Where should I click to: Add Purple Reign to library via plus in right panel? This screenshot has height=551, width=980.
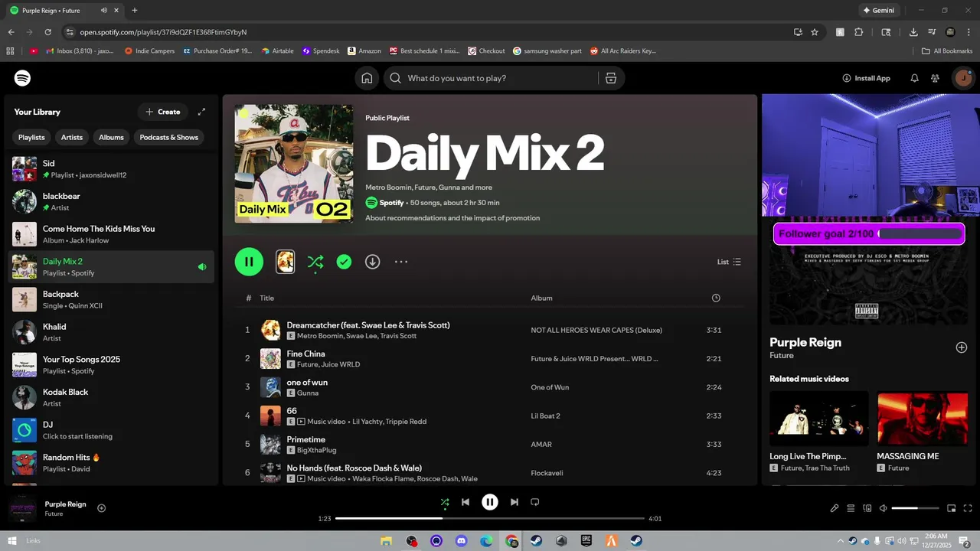pyautogui.click(x=962, y=347)
